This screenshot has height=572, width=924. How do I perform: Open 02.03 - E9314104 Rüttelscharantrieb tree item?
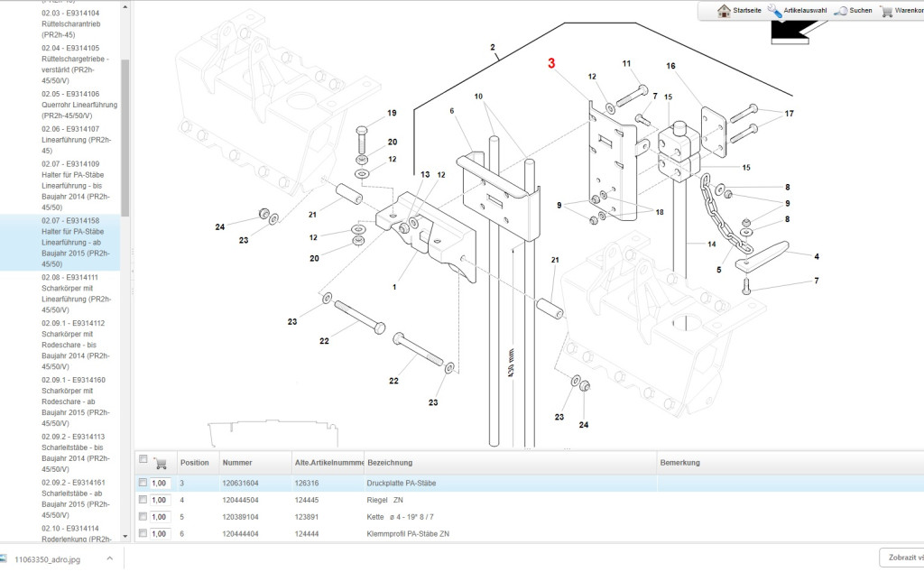click(x=70, y=24)
